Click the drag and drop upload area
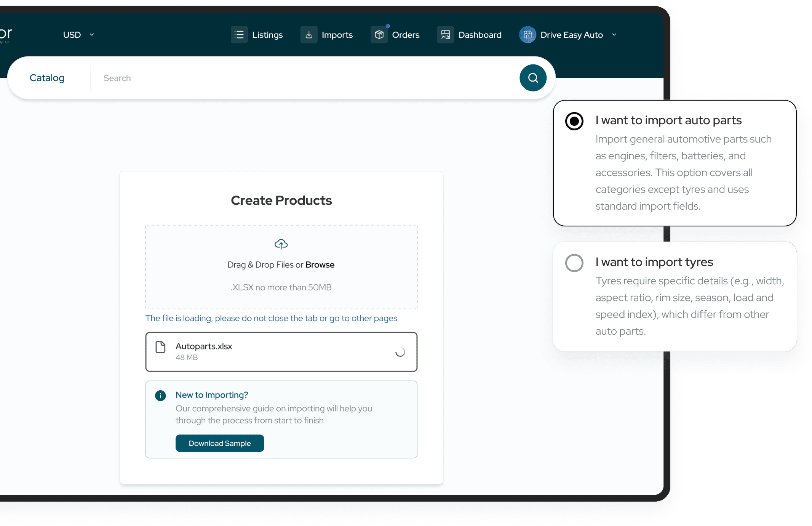The width and height of the screenshot is (812, 526). (281, 267)
